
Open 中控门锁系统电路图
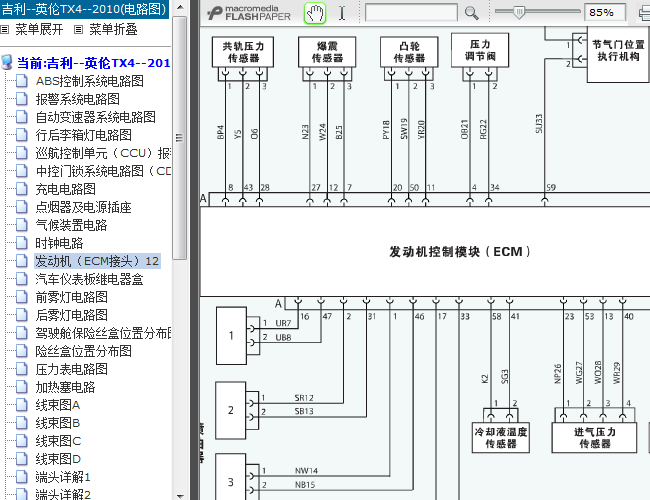coord(103,171)
